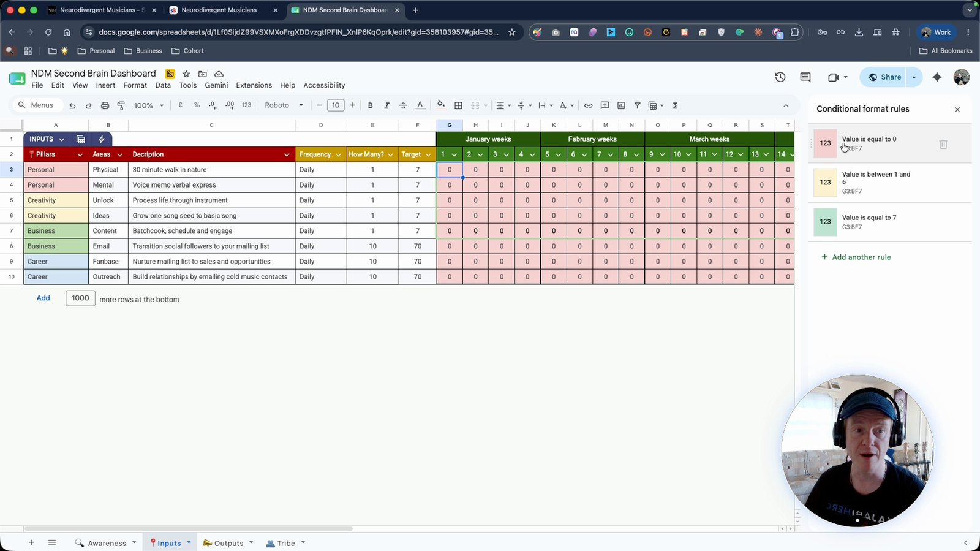This screenshot has height=551, width=980.
Task: Insert a link using toolbar icon
Action: click(588, 105)
